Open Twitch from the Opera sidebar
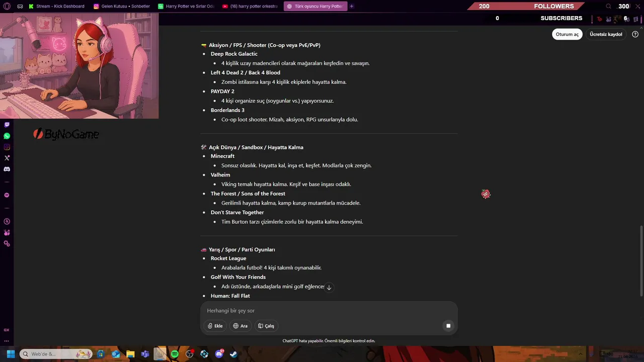Screen dimensions: 644x362 point(7,125)
